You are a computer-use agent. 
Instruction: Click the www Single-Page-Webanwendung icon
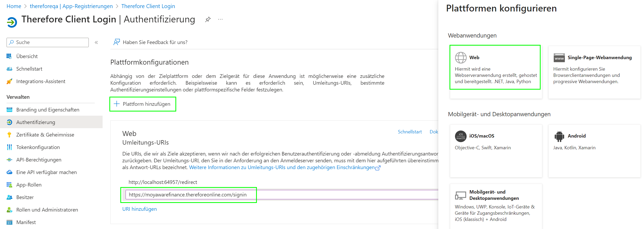[559, 58]
